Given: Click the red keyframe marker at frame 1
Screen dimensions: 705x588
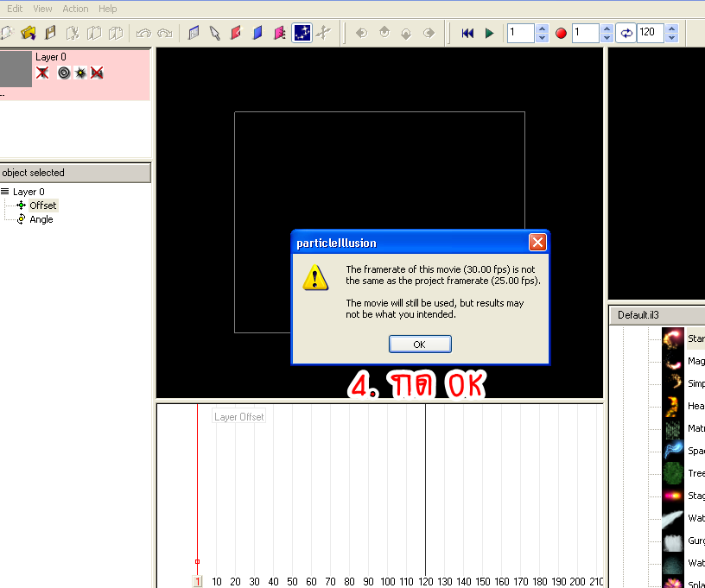Looking at the screenshot, I should [197, 561].
